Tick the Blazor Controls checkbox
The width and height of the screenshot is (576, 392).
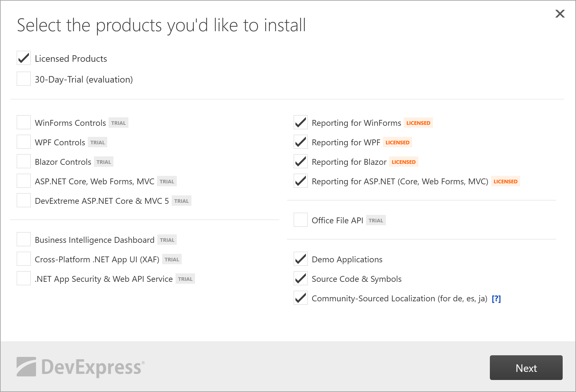point(24,162)
